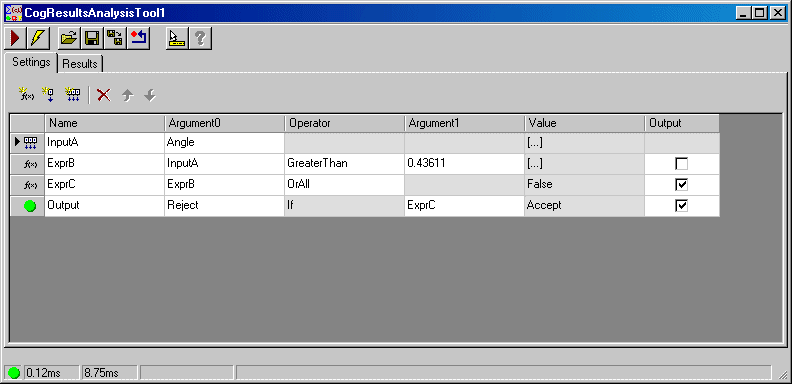Select InputA row header icon
This screenshot has width=792, height=384.
[27, 142]
